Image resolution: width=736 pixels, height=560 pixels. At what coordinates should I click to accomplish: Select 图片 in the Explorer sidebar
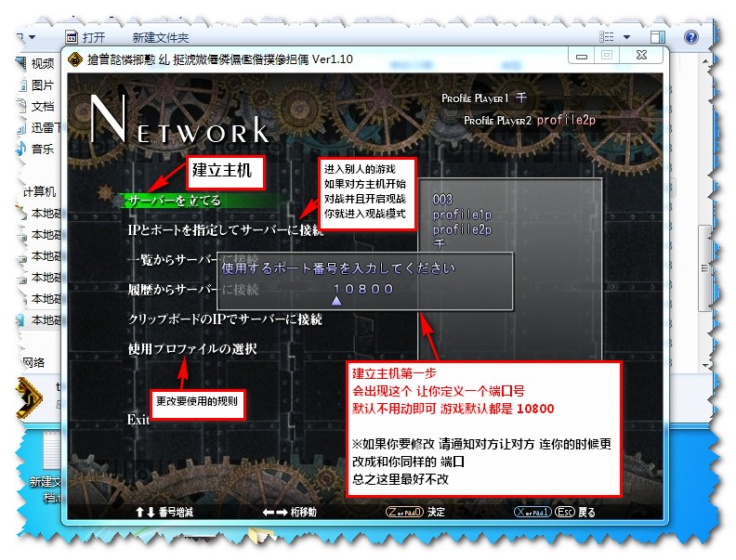point(42,85)
